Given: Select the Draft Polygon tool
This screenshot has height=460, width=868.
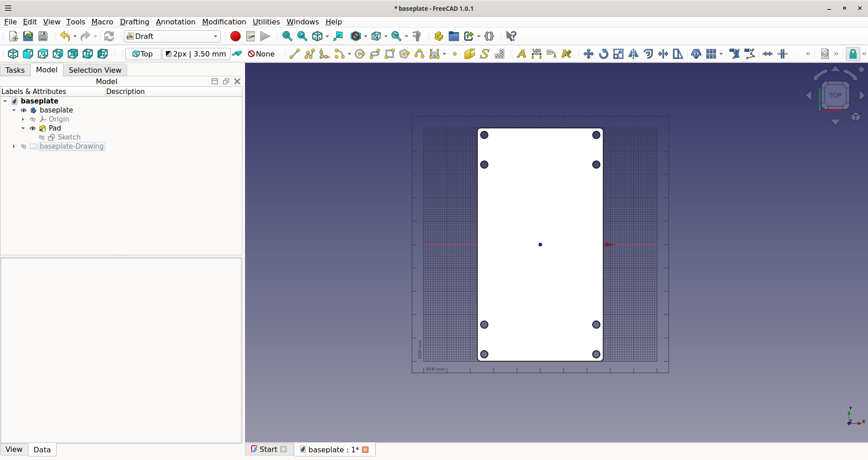Looking at the screenshot, I should pyautogui.click(x=405, y=54).
